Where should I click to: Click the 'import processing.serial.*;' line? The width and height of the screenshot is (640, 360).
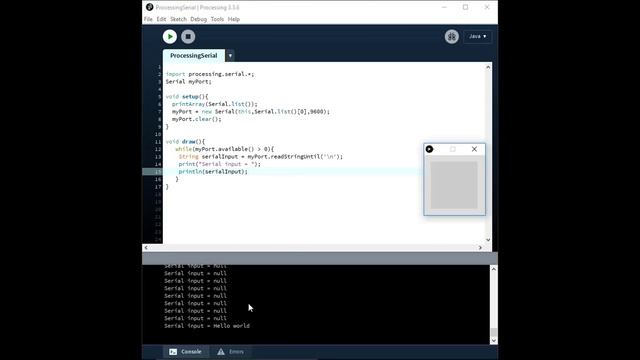[x=209, y=74]
